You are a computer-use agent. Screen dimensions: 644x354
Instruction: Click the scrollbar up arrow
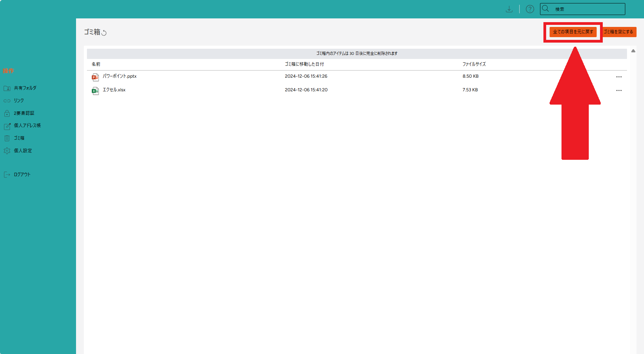pyautogui.click(x=633, y=51)
